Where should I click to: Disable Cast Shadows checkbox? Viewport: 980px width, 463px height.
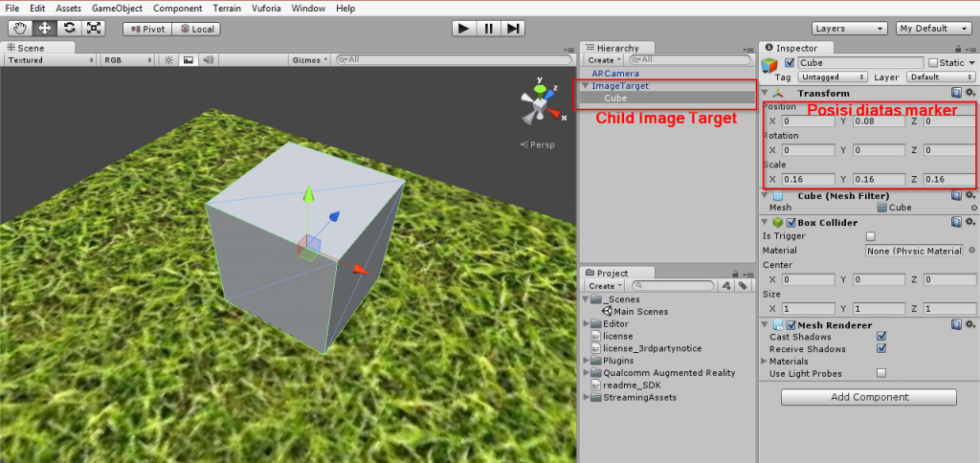(880, 337)
